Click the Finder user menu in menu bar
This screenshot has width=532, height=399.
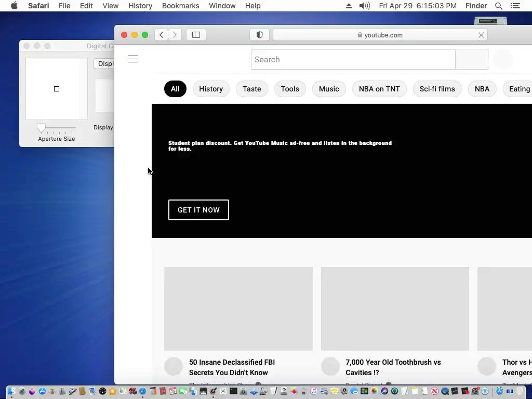[476, 6]
